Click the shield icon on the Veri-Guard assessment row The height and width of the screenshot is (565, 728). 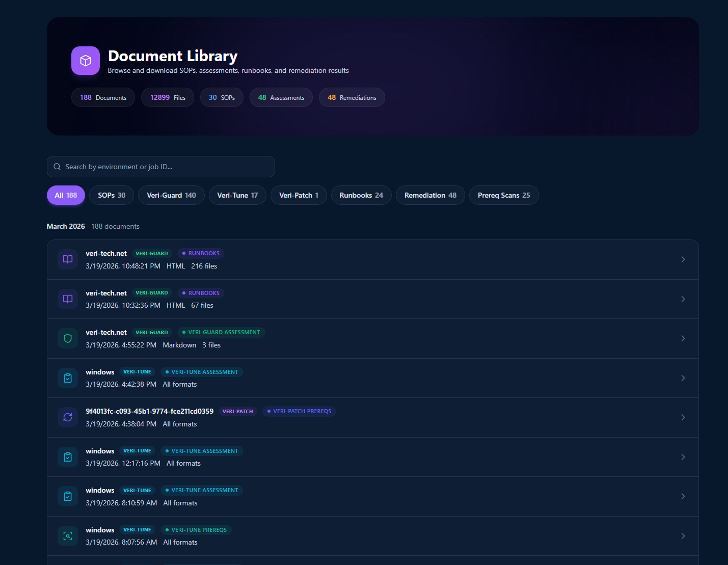click(x=67, y=338)
